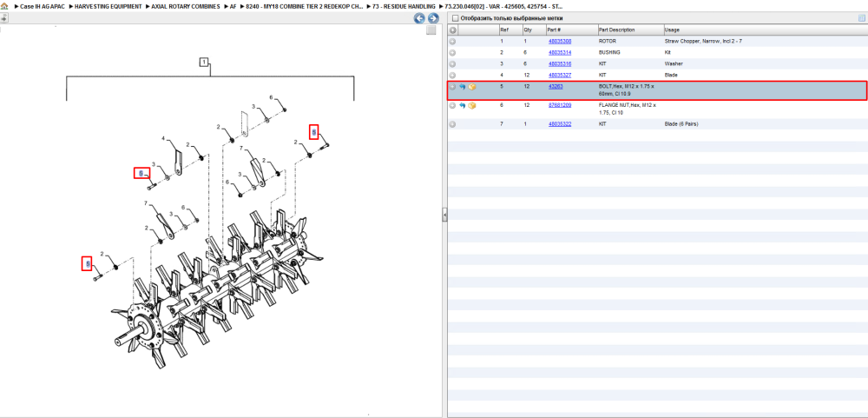Screen dimensions: 868x418
Task: Open part number link 48035316
Action: (560, 63)
